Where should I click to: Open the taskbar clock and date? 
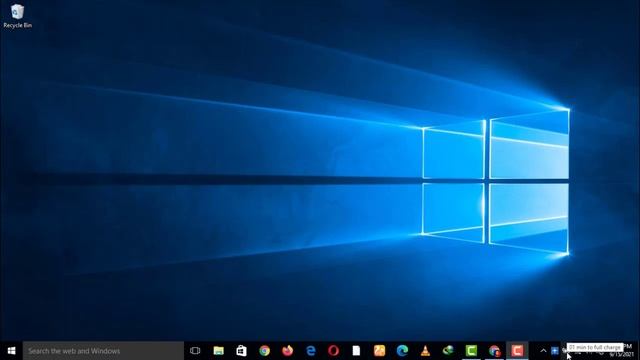(621, 351)
